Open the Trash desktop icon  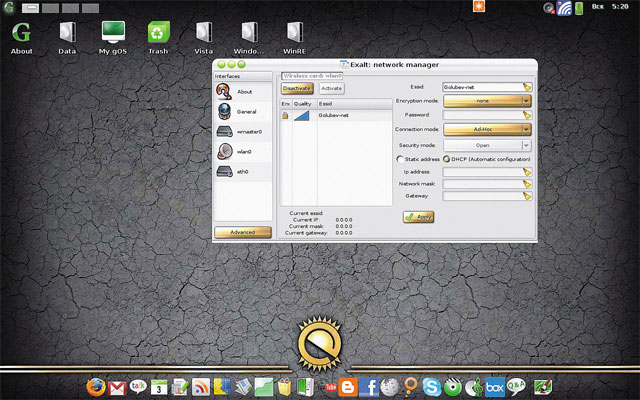point(158,38)
